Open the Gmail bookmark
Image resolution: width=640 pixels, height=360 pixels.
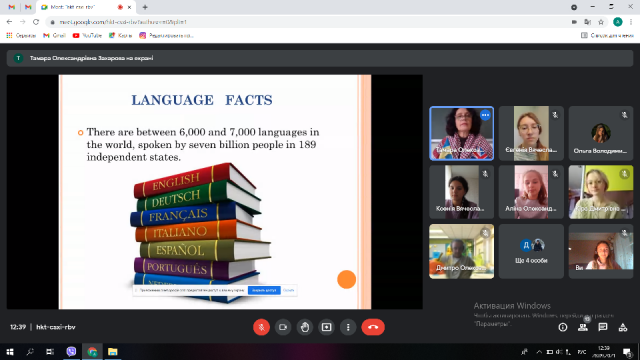[x=55, y=36]
